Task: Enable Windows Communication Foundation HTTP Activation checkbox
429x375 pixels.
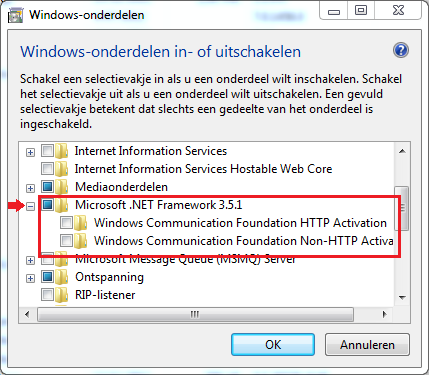Action: click(66, 223)
